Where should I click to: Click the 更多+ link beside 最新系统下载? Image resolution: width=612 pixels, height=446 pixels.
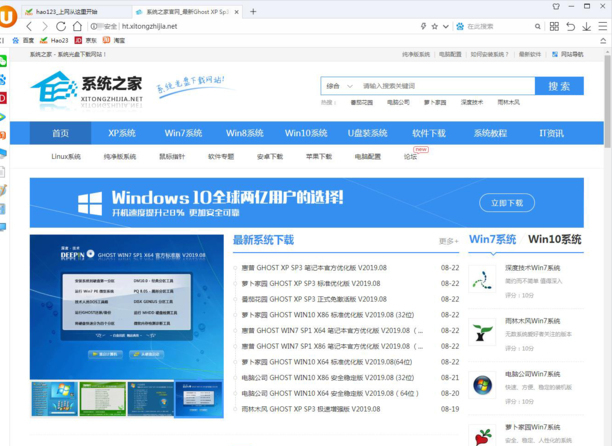[x=448, y=241]
